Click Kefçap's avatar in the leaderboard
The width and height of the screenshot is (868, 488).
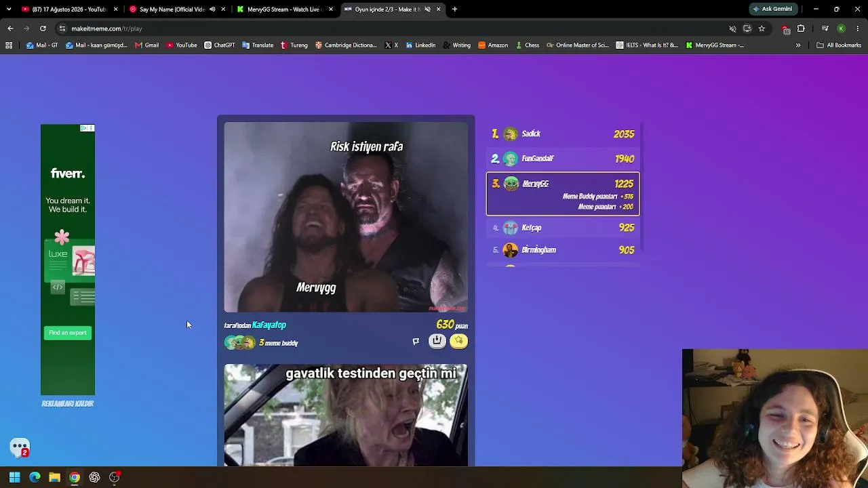[511, 228]
